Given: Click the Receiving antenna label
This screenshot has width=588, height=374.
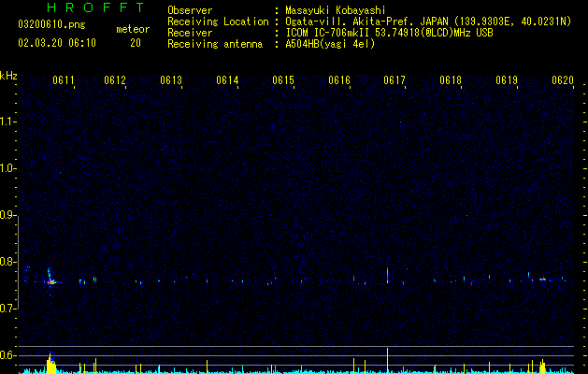Looking at the screenshot, I should click(215, 44).
